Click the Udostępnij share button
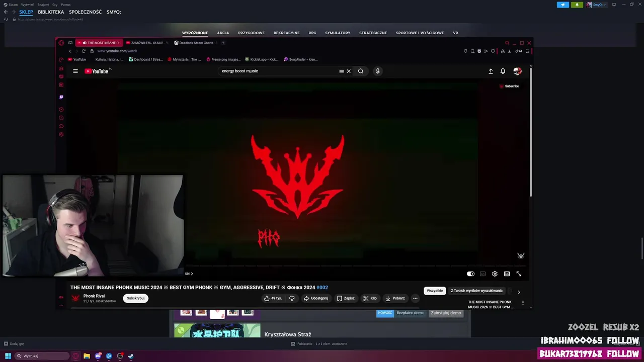The height and width of the screenshot is (362, 644). tap(315, 298)
